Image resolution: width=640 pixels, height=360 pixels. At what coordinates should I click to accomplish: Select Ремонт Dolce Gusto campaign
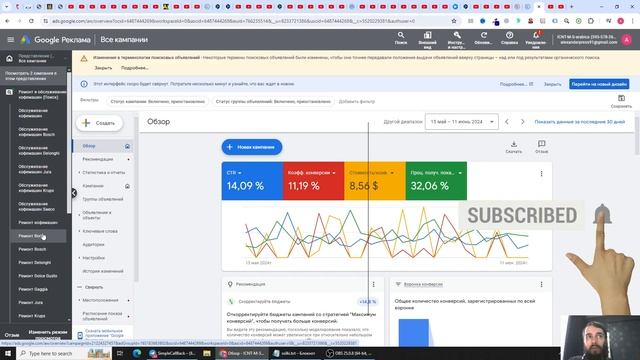38,276
